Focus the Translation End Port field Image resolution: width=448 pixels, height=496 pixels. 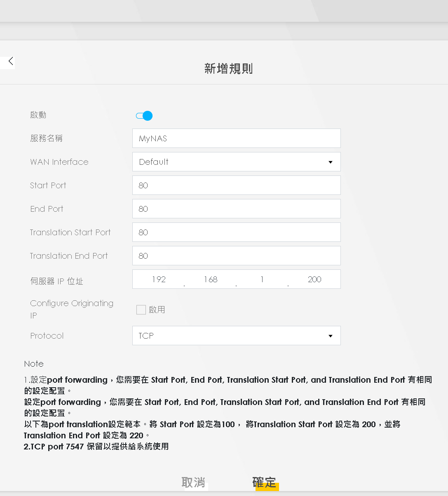point(236,256)
